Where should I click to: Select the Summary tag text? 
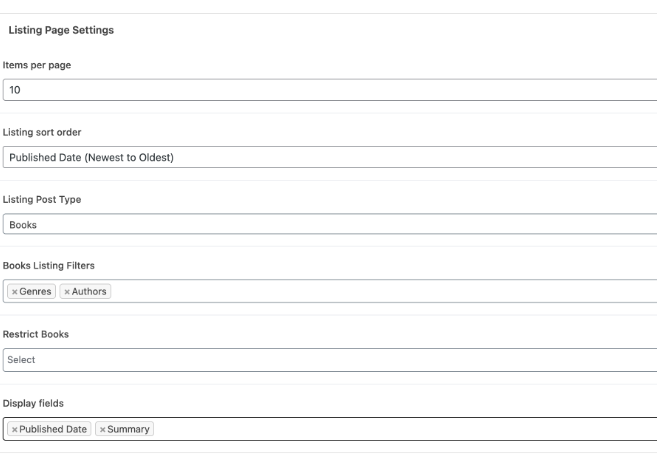(128, 429)
